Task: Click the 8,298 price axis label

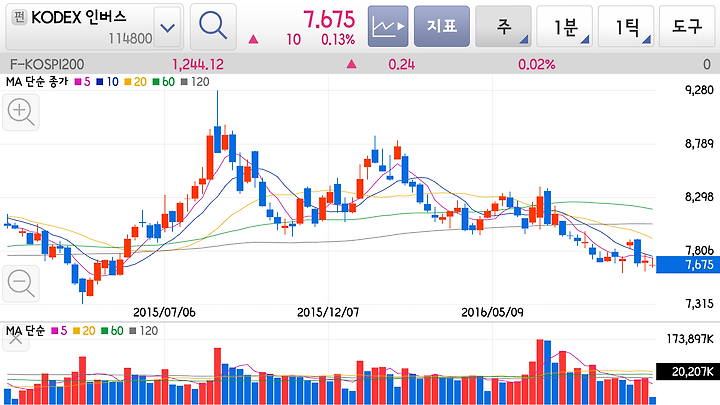Action: [x=699, y=197]
